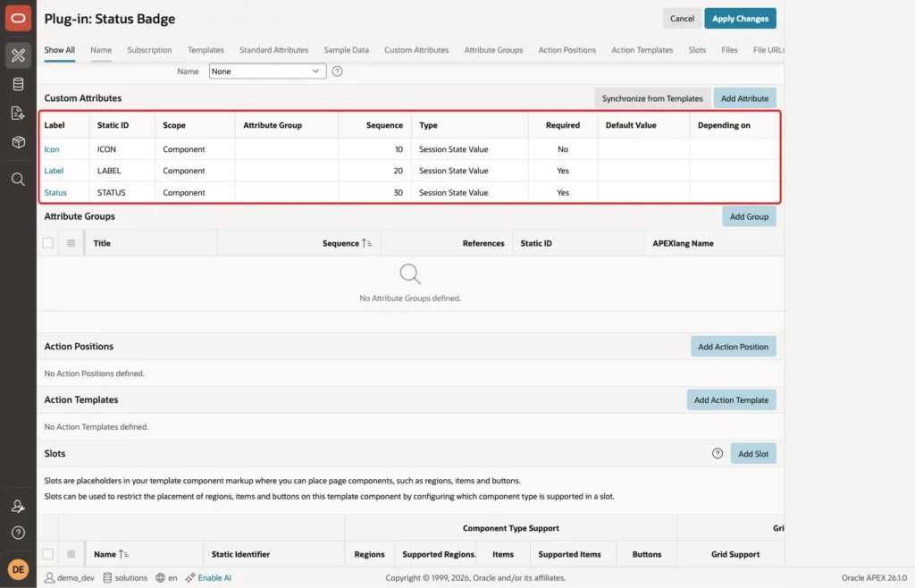The width and height of the screenshot is (915, 588).
Task: Switch to the Name tab
Action: click(x=101, y=50)
